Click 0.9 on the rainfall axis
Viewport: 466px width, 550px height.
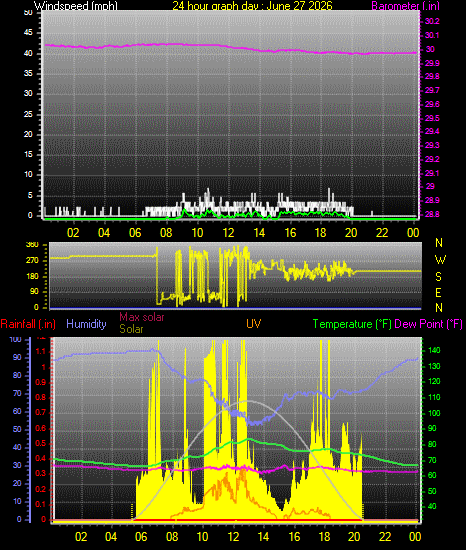click(41, 382)
